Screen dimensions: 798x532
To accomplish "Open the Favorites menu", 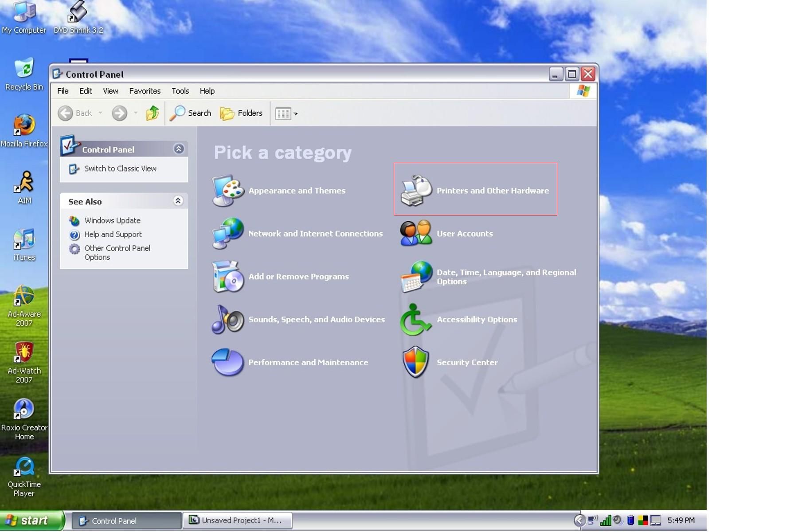I will click(145, 91).
